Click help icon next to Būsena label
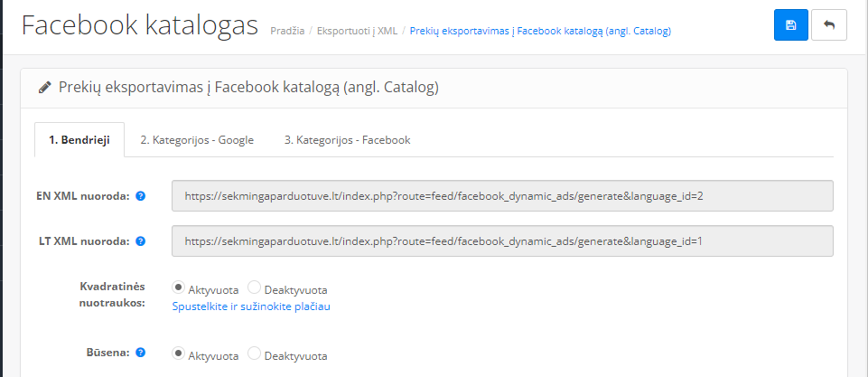The width and height of the screenshot is (868, 377). click(141, 352)
